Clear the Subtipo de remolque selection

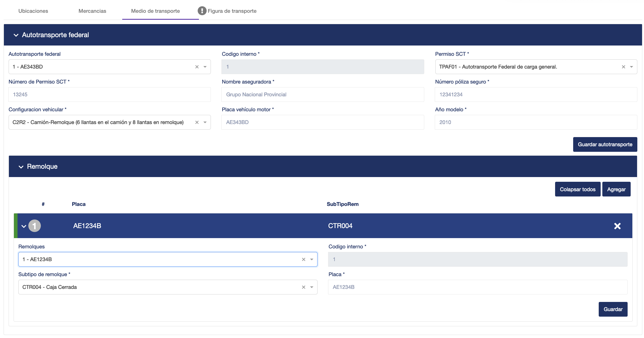click(x=303, y=287)
